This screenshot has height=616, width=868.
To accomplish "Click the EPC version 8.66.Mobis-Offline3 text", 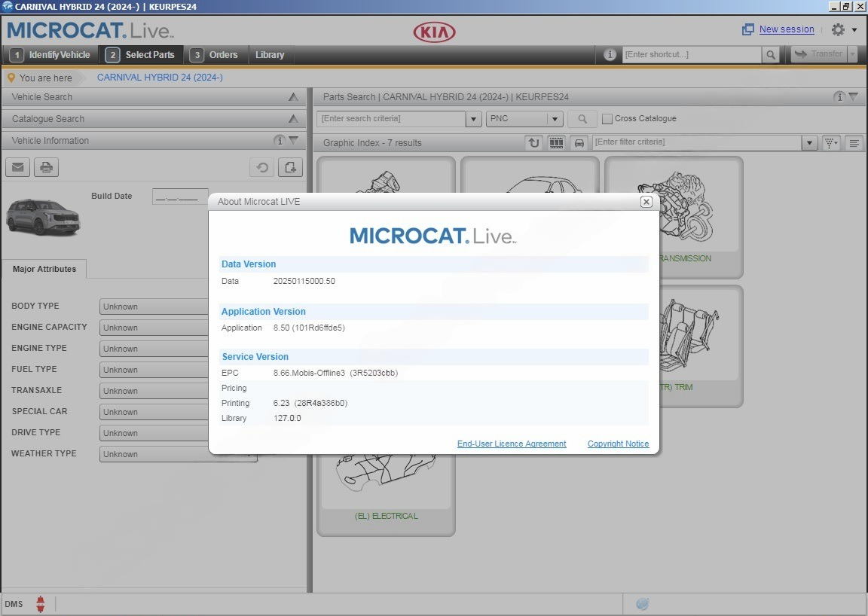I will click(x=335, y=373).
